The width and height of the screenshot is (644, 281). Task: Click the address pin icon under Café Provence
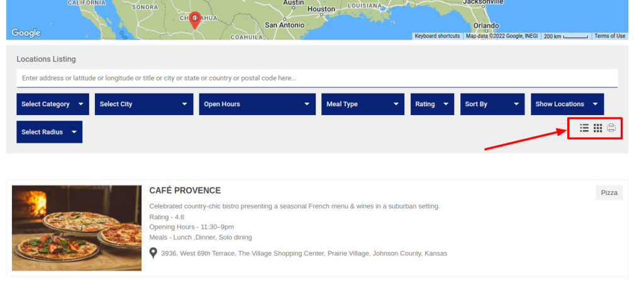(153, 253)
